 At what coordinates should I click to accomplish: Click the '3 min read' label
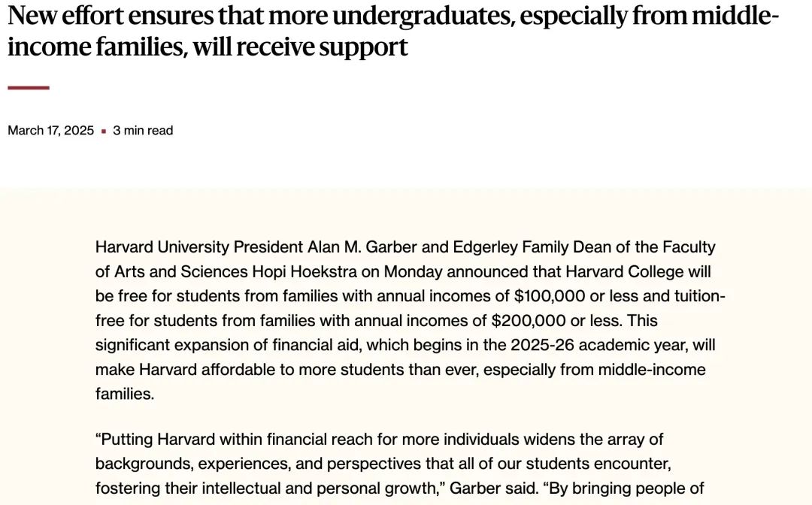pos(143,131)
